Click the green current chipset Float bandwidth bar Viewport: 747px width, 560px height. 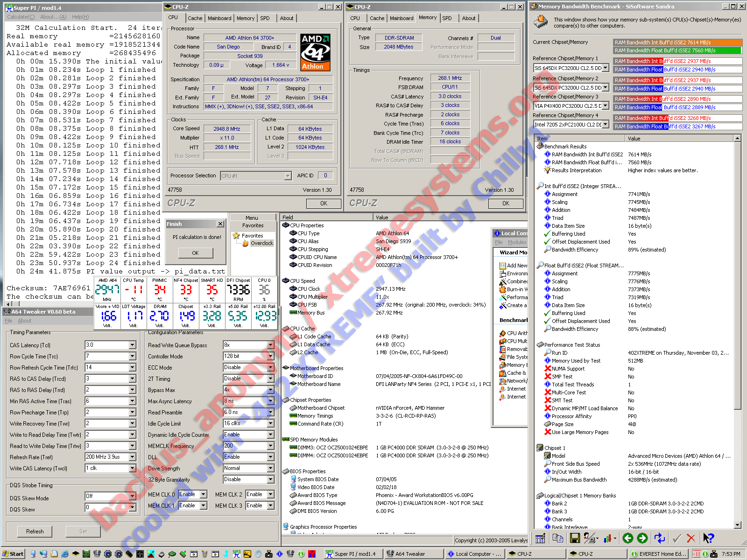click(x=677, y=50)
